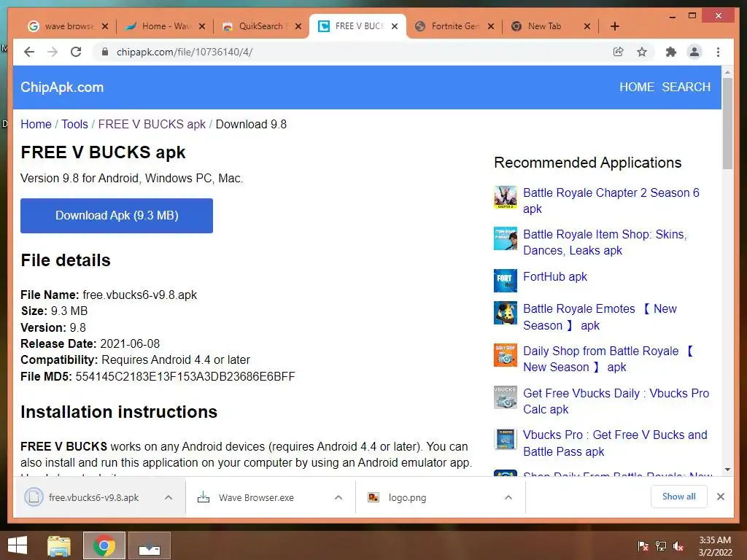The height and width of the screenshot is (560, 747).
Task: View site info via padlock icon
Action: tap(105, 52)
